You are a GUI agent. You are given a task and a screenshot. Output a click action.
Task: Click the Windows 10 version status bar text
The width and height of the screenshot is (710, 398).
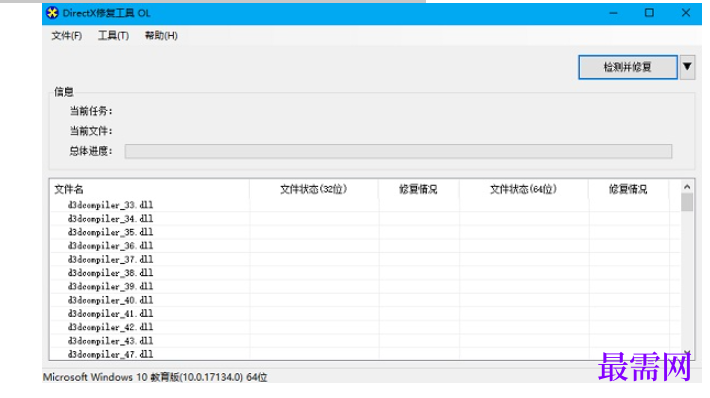[155, 377]
